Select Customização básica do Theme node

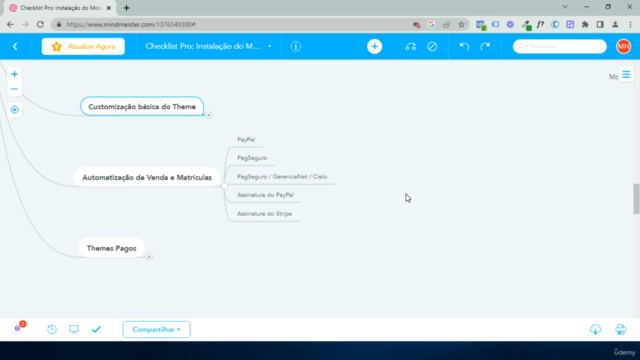pyautogui.click(x=142, y=107)
